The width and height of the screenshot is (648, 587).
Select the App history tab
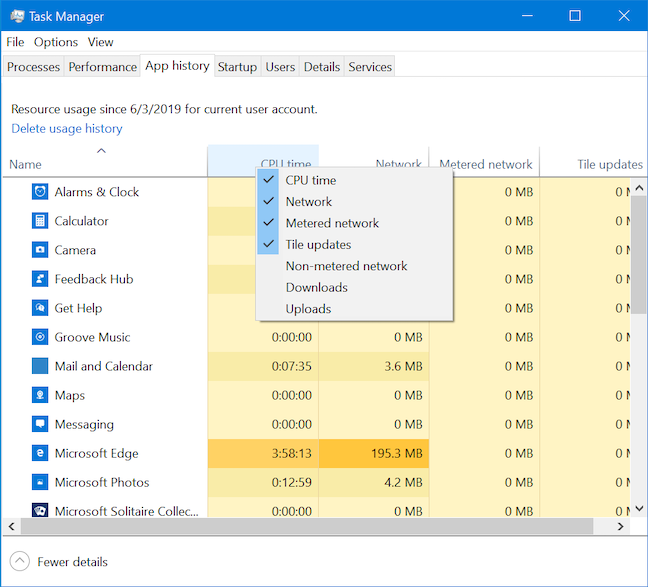click(177, 66)
